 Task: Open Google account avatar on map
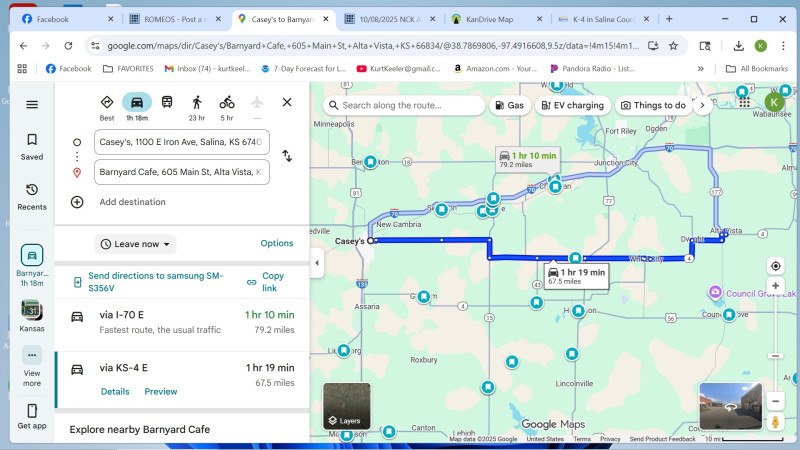tap(774, 102)
